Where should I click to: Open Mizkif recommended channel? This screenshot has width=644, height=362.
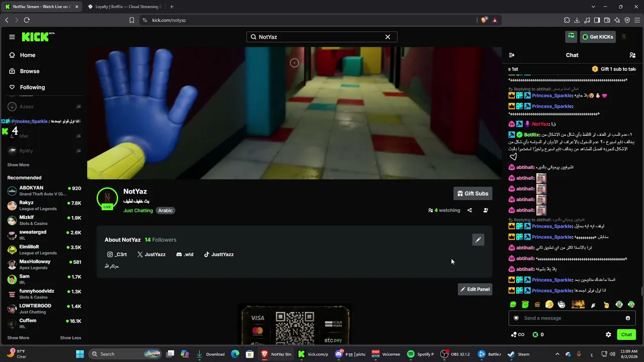[44, 220]
